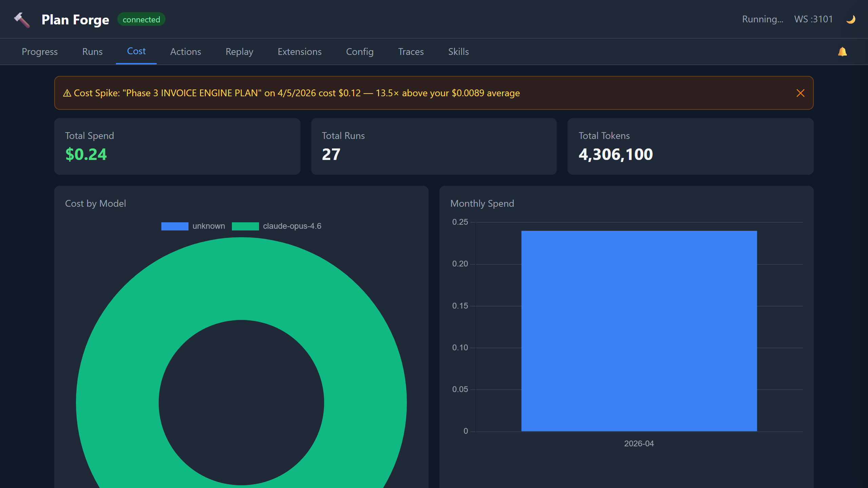Screen dimensions: 868x488
Task: Select the Extensions tab
Action: click(299, 52)
